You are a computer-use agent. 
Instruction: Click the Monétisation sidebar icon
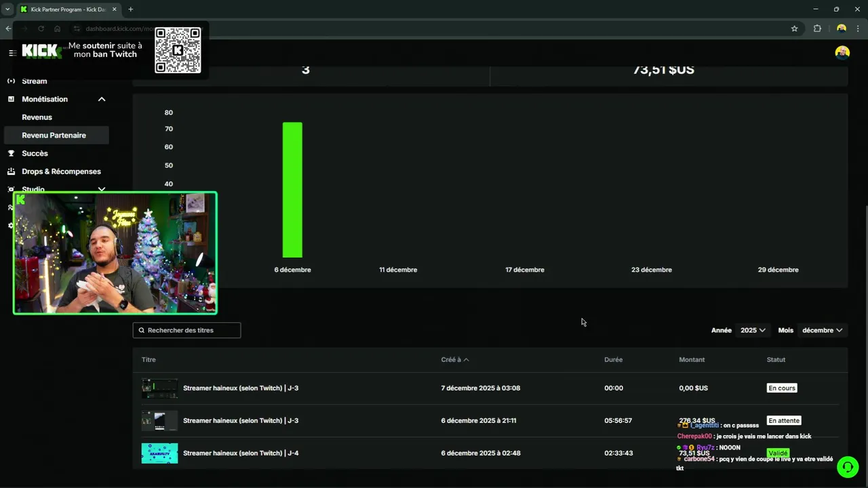click(x=11, y=99)
